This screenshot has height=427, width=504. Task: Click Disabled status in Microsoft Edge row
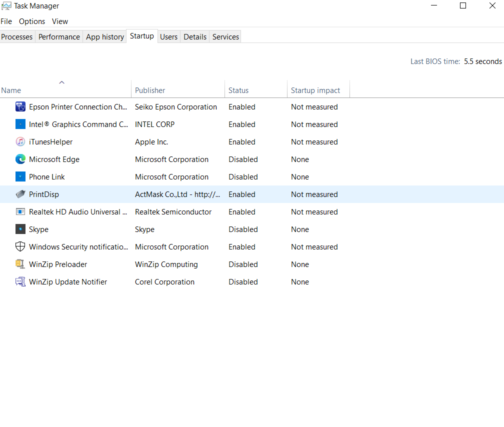point(243,159)
